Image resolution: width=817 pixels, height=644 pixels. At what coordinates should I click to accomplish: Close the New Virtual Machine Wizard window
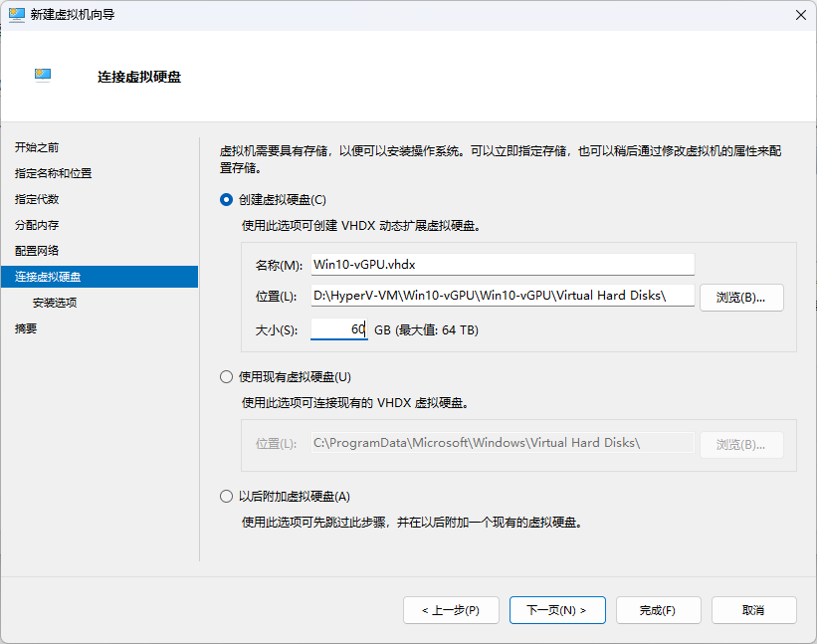(800, 14)
